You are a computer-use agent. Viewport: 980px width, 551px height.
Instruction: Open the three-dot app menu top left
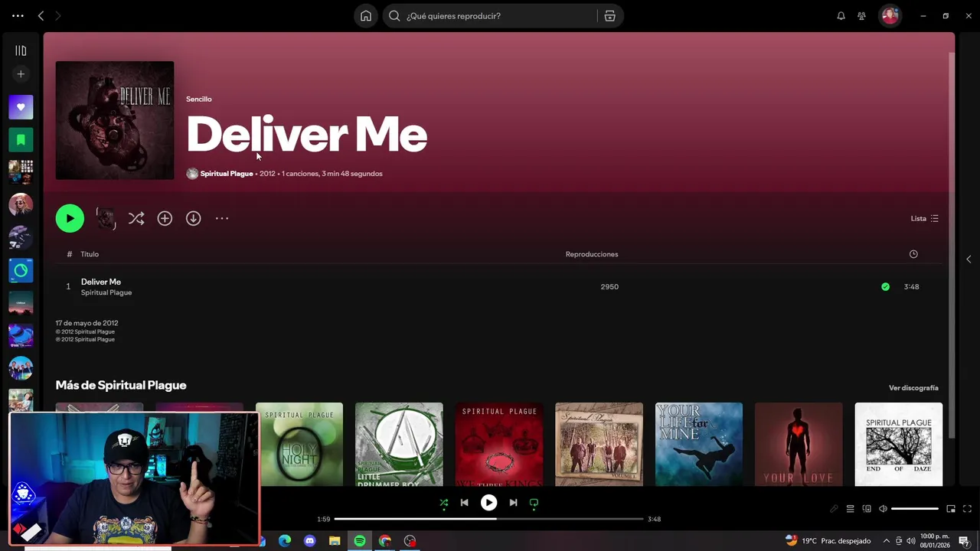(18, 16)
